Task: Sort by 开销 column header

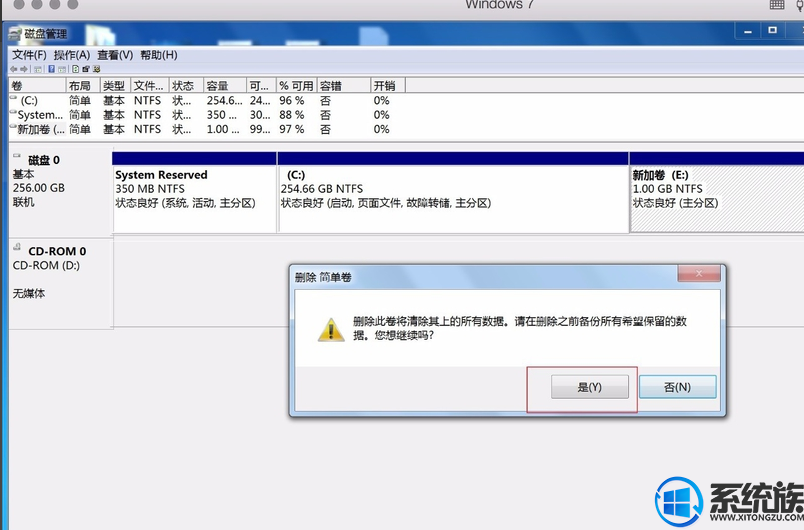Action: [388, 86]
